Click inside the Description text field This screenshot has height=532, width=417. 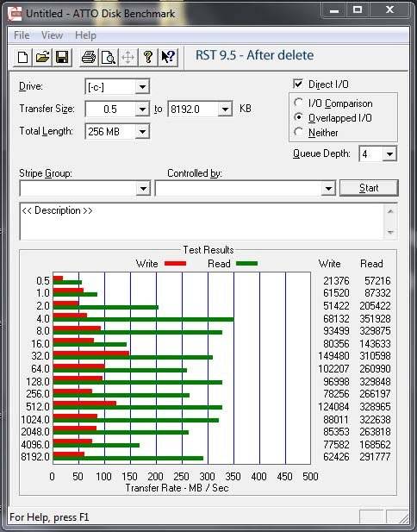202,222
